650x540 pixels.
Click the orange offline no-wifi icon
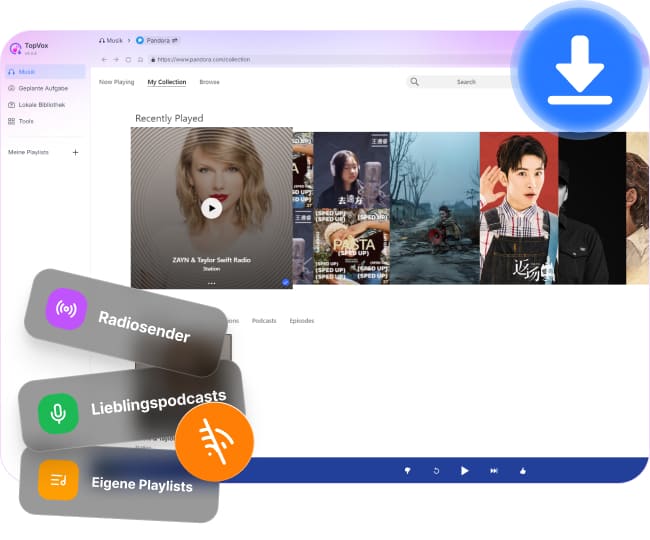214,442
